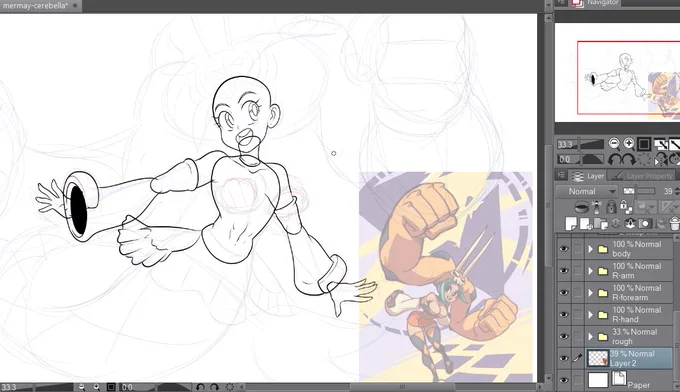Click the bottom status bar zoom in icon
The image size is (680, 392).
[96, 387]
